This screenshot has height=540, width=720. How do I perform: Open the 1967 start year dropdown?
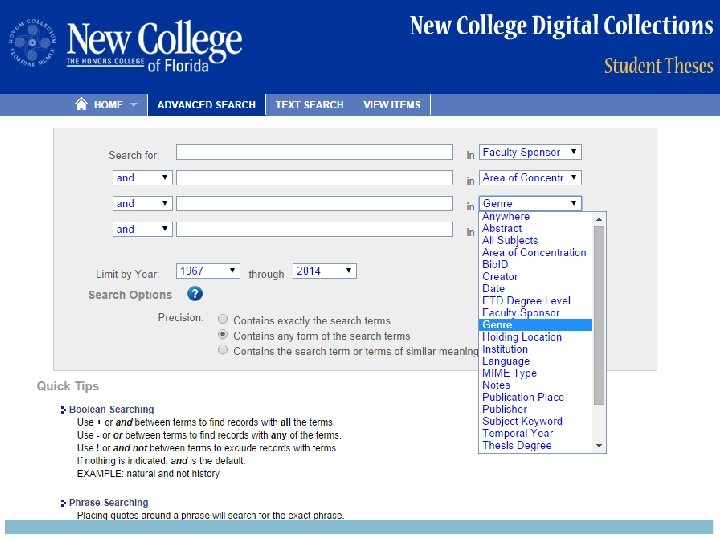pos(208,271)
